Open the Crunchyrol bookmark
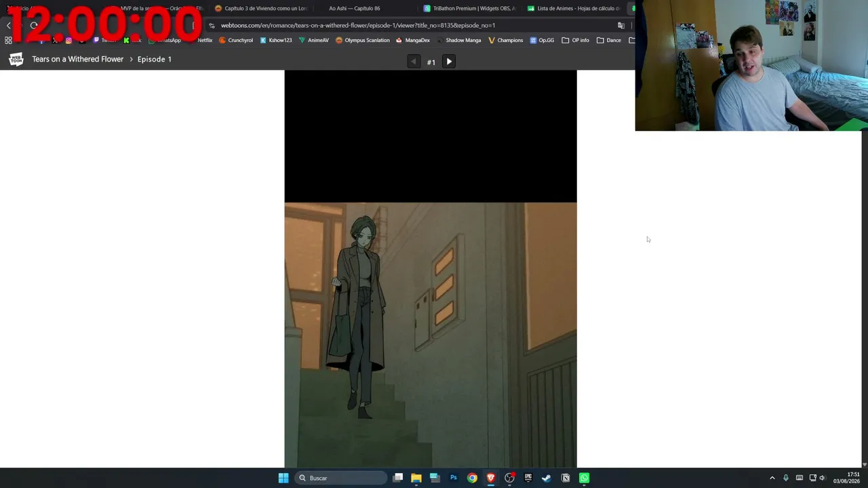The height and width of the screenshot is (488, 868). click(236, 41)
